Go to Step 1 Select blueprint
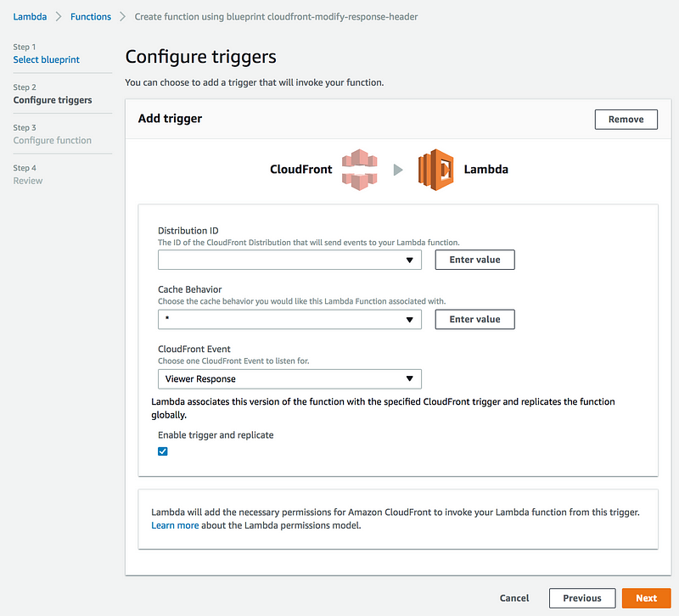Image resolution: width=679 pixels, height=616 pixels. pyautogui.click(x=47, y=59)
